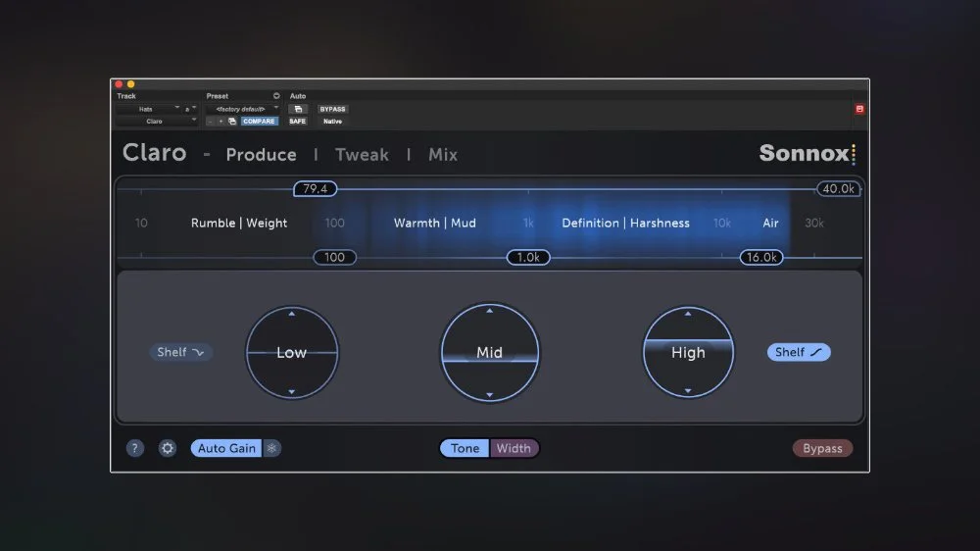Switch to Tone mode
Viewport: 980px width, 551px height.
coord(465,448)
